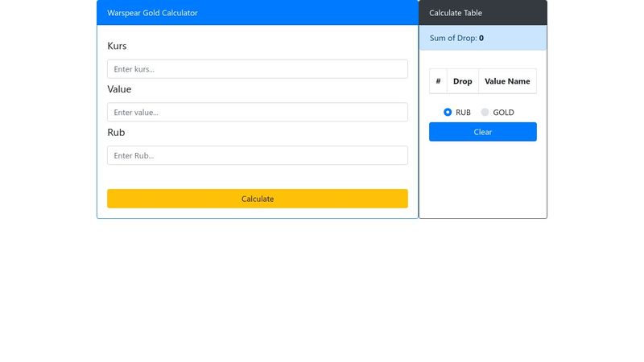
Task: Click the Warspear Gold Calculator header
Action: [x=152, y=13]
